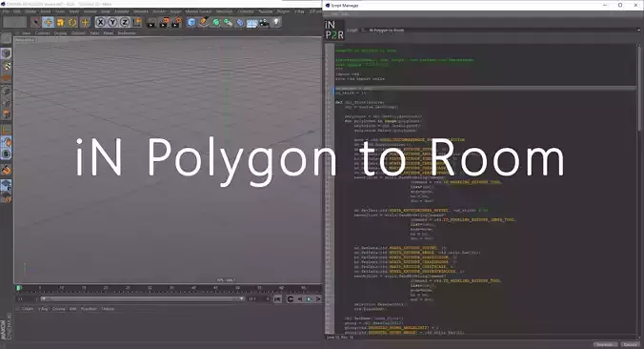Open the viewport Panel menu

point(108,33)
